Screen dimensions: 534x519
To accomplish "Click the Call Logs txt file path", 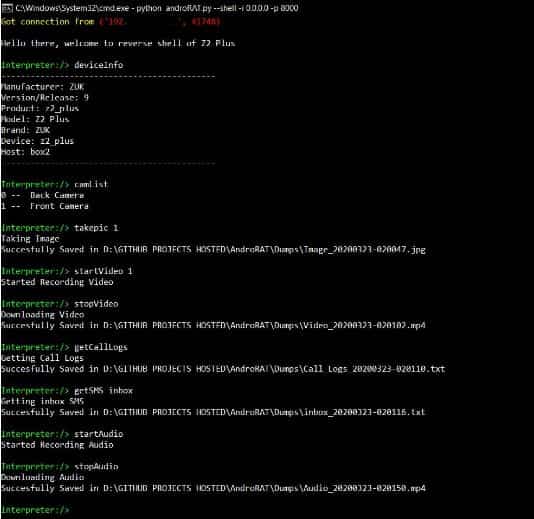I will click(274, 368).
